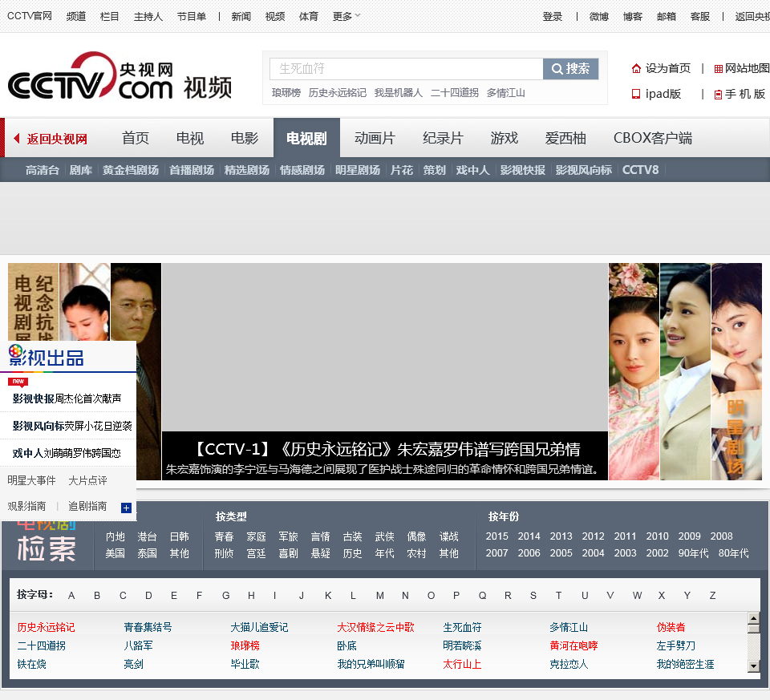
Task: Click the drama list scrollbar down arrow
Action: (753, 666)
